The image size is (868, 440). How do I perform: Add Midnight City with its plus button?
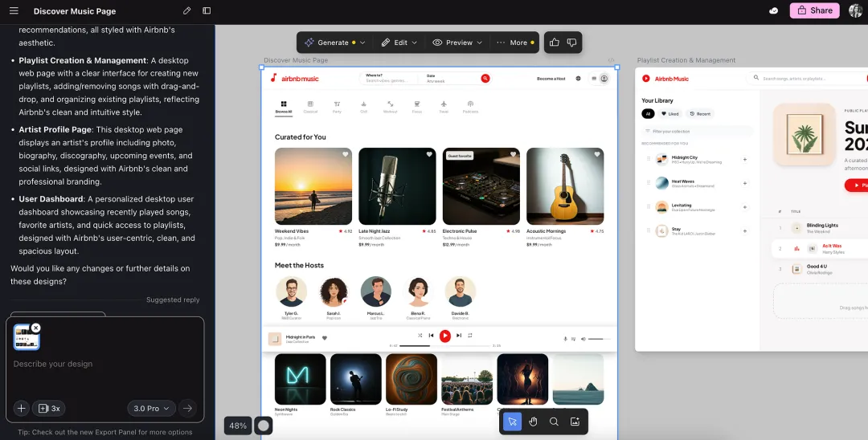click(x=744, y=160)
